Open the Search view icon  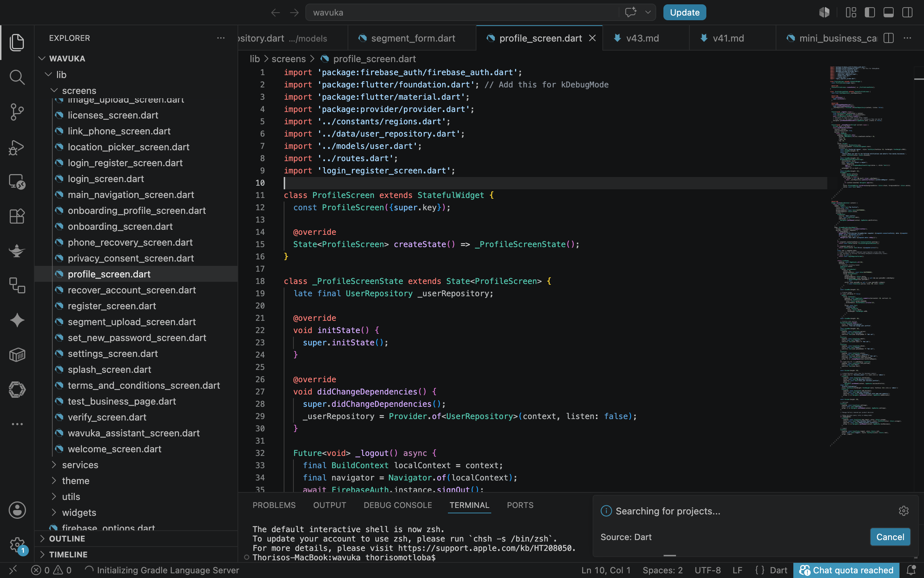pos(17,77)
